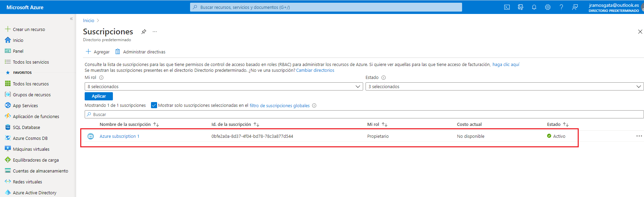Click the App Services icon
Image resolution: width=644 pixels, height=197 pixels.
8,105
